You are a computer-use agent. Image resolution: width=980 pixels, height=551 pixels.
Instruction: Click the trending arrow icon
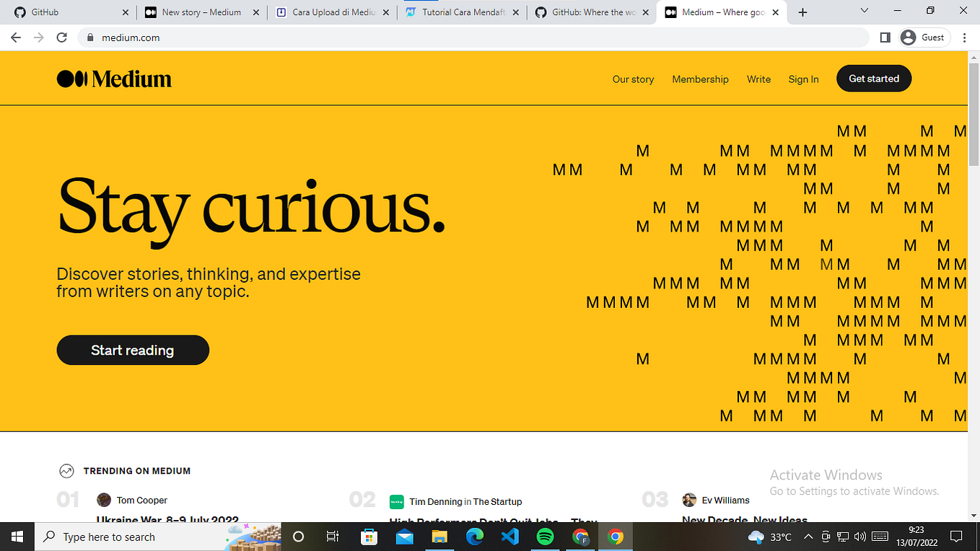[x=66, y=471]
